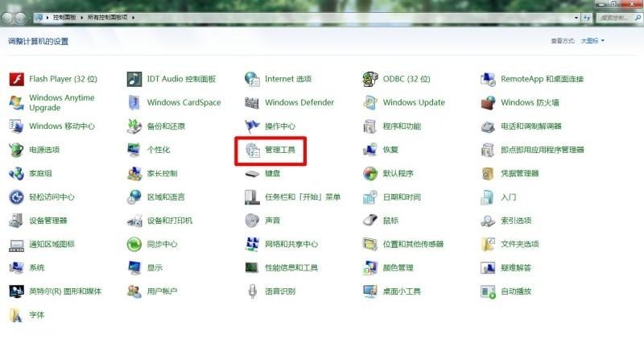Screen dimensions: 644x343
Task: Open the 系统 system link
Action: click(36, 268)
